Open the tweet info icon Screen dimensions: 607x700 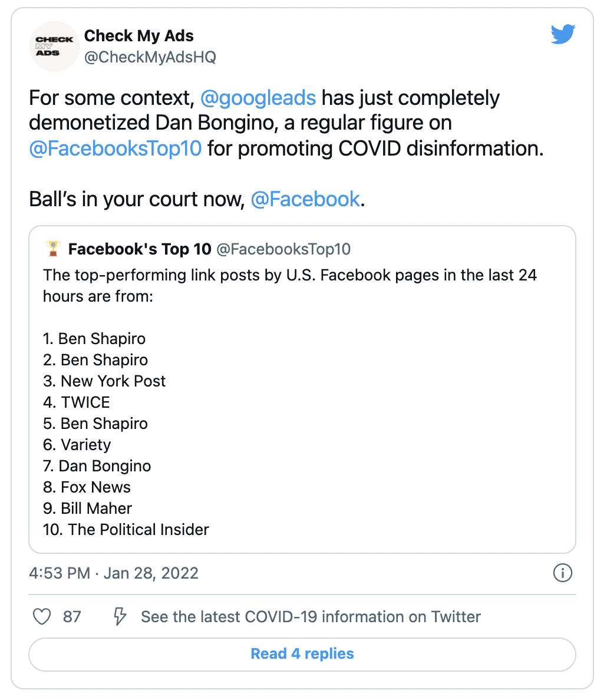(x=562, y=573)
